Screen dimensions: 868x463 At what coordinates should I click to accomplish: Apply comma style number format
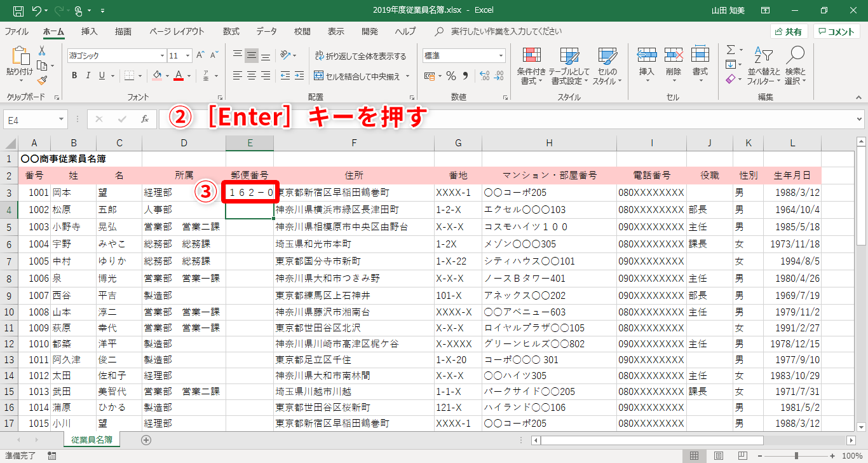[x=465, y=76]
